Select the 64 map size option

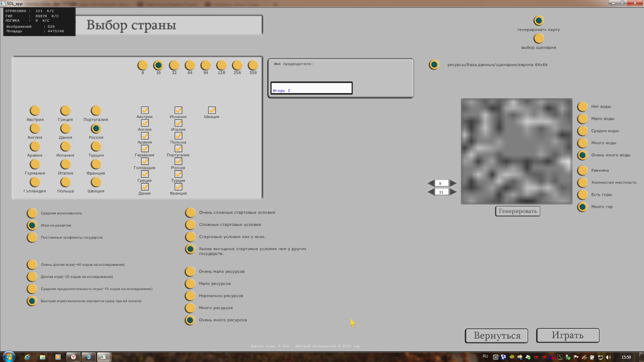190,65
